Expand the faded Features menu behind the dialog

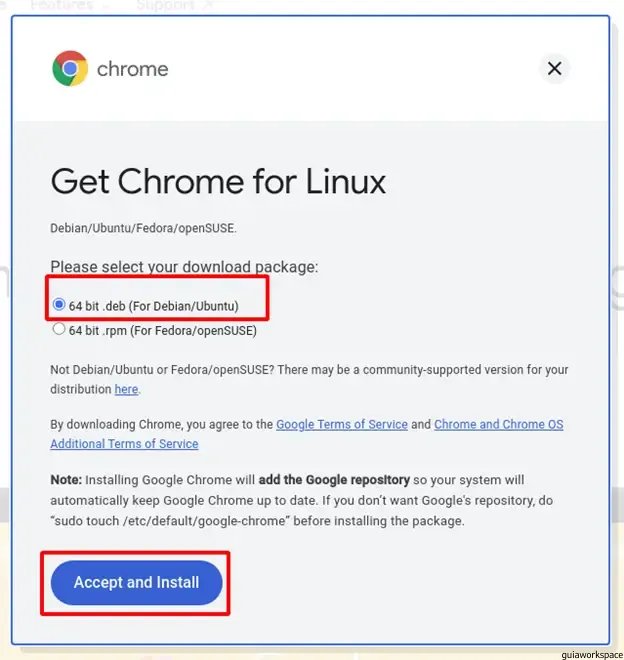pos(67,5)
